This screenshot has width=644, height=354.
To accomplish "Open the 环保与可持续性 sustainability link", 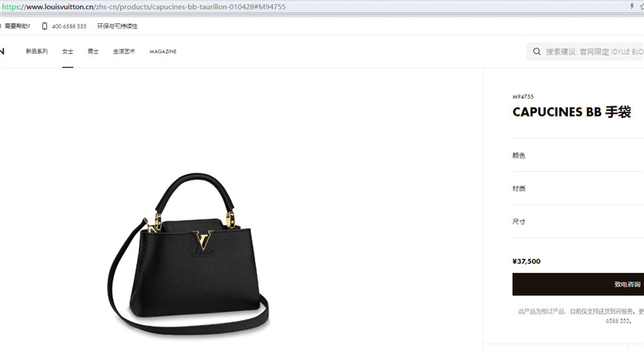I will [117, 26].
